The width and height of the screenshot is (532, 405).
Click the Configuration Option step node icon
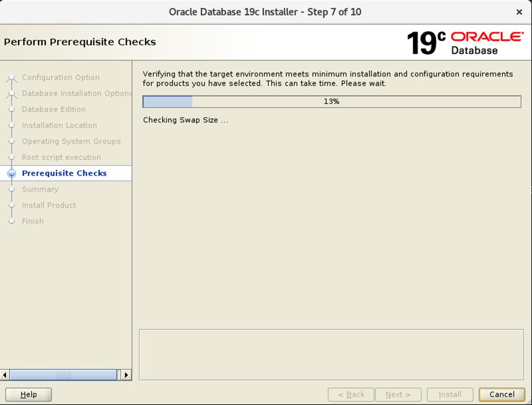click(11, 78)
